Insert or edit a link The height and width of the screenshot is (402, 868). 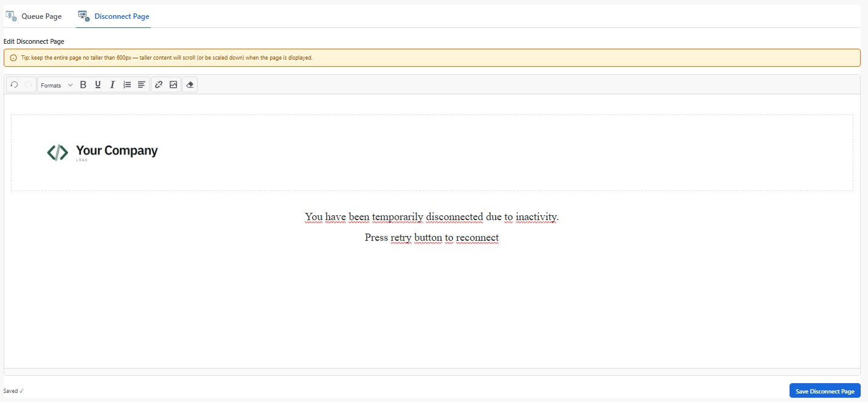[x=159, y=85]
